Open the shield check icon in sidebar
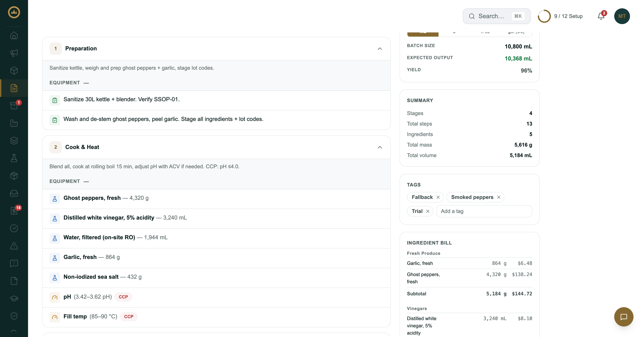 coord(14,316)
